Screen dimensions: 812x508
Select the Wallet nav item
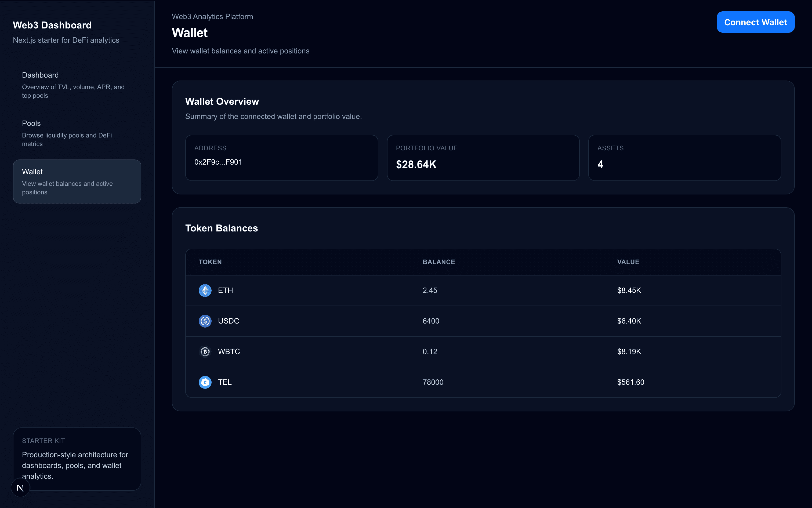(x=77, y=182)
